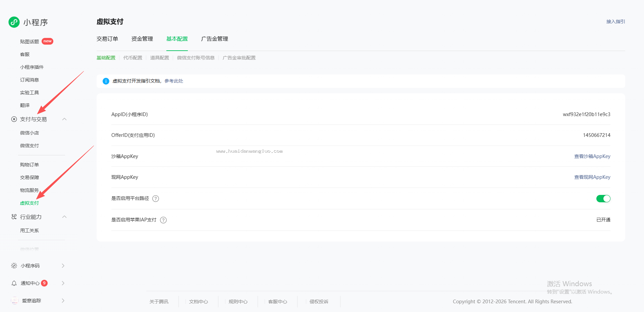The height and width of the screenshot is (312, 644).
Task: Click 查看现网AppKey link
Action: 592,177
